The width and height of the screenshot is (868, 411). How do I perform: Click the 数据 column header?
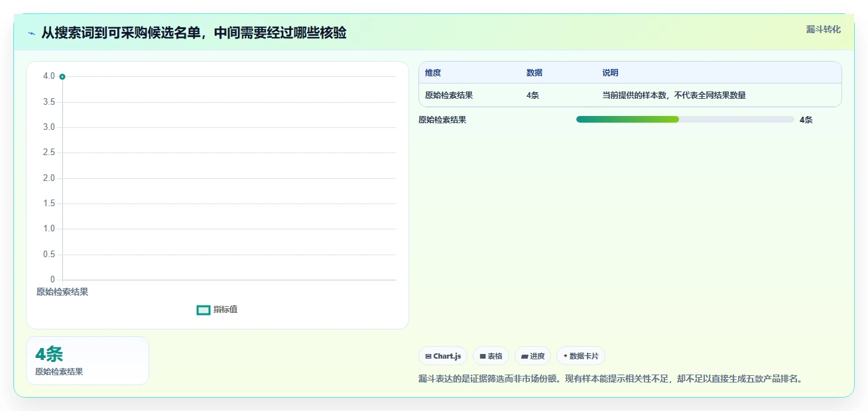(x=534, y=73)
